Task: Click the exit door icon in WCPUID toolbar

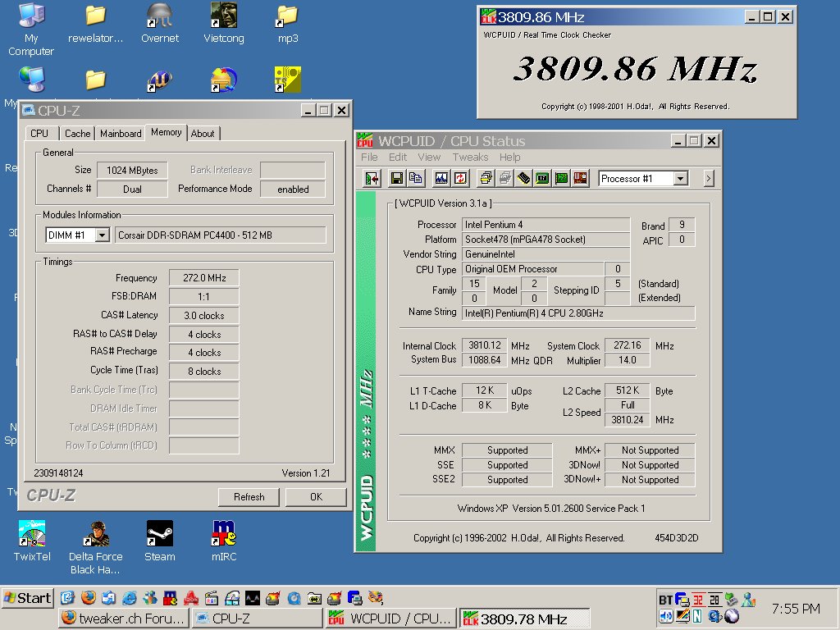Action: coord(372,178)
